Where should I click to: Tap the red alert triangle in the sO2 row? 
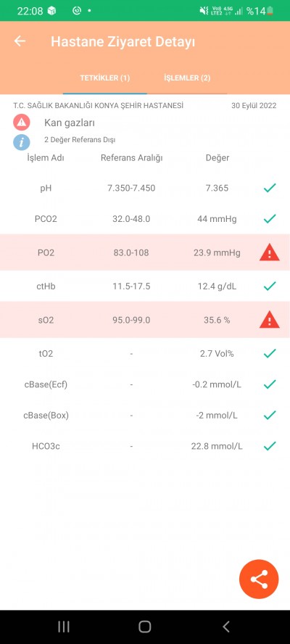(x=270, y=320)
